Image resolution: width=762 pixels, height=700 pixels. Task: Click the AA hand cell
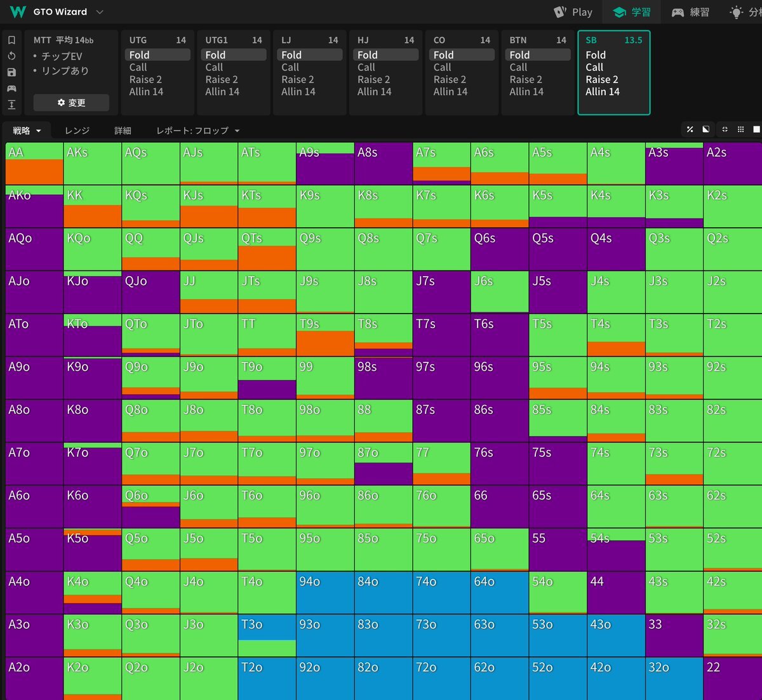[x=34, y=163]
